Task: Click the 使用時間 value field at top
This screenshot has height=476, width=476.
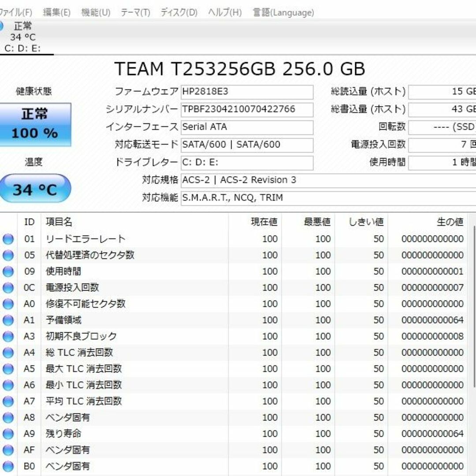Action: pyautogui.click(x=443, y=163)
